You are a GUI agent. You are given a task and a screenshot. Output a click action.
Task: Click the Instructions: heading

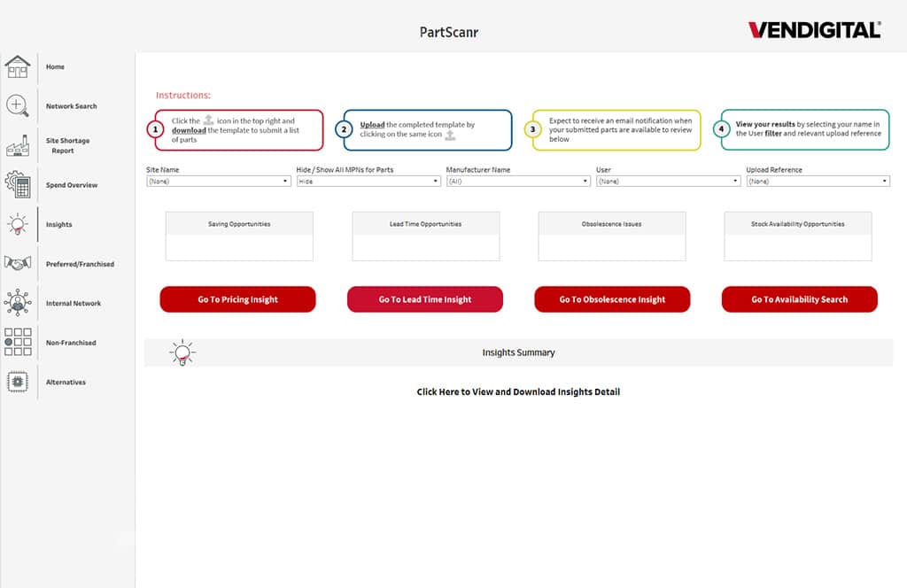click(x=183, y=96)
